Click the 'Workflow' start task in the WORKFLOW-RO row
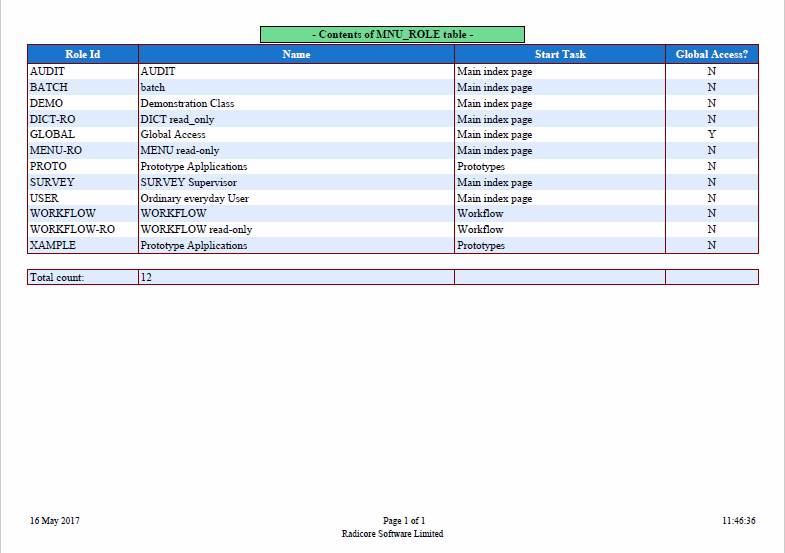This screenshot has height=553, width=785. (x=480, y=229)
